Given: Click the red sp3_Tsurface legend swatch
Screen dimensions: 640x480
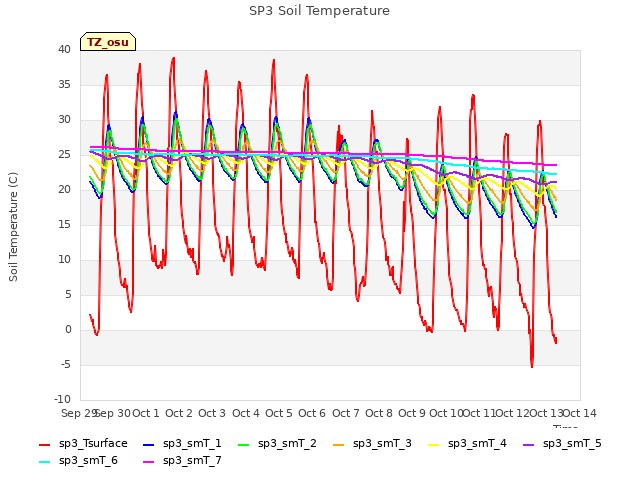Looking at the screenshot, I should pos(44,444).
